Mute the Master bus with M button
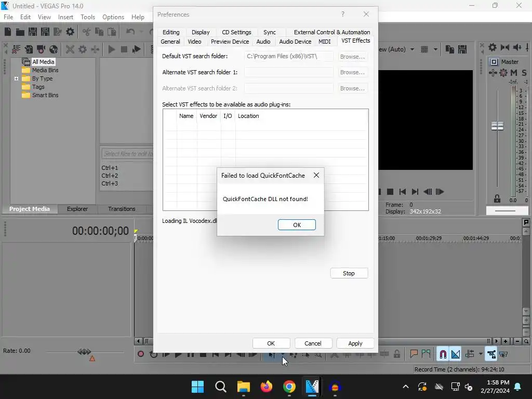 click(514, 73)
